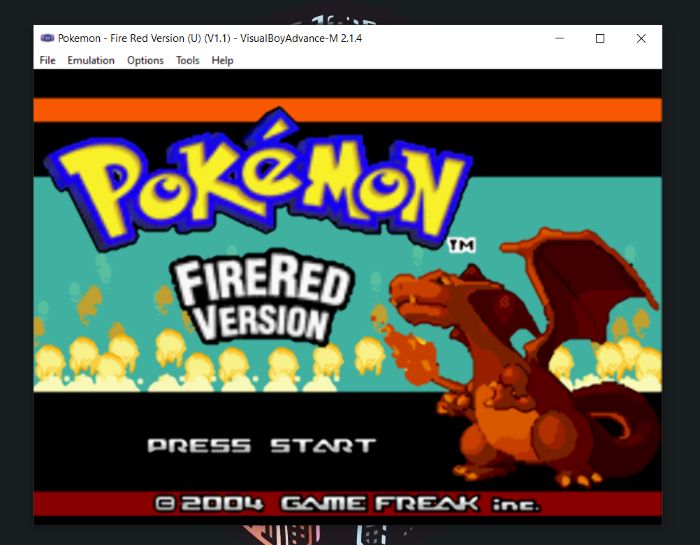
Task: Open the Emulation menu
Action: click(x=91, y=60)
